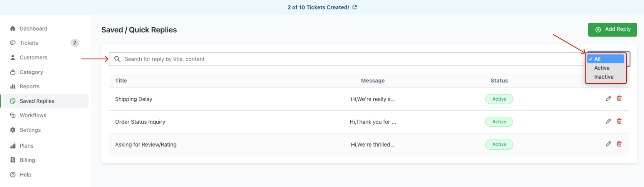The height and width of the screenshot is (187, 644).
Task: Trash the Asking for Review/Rating reply
Action: click(619, 144)
